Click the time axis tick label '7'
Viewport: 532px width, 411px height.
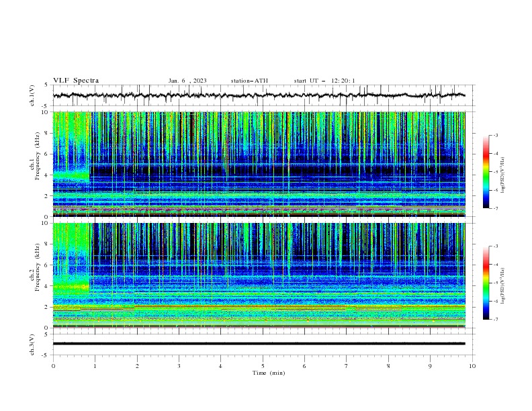[347, 366]
